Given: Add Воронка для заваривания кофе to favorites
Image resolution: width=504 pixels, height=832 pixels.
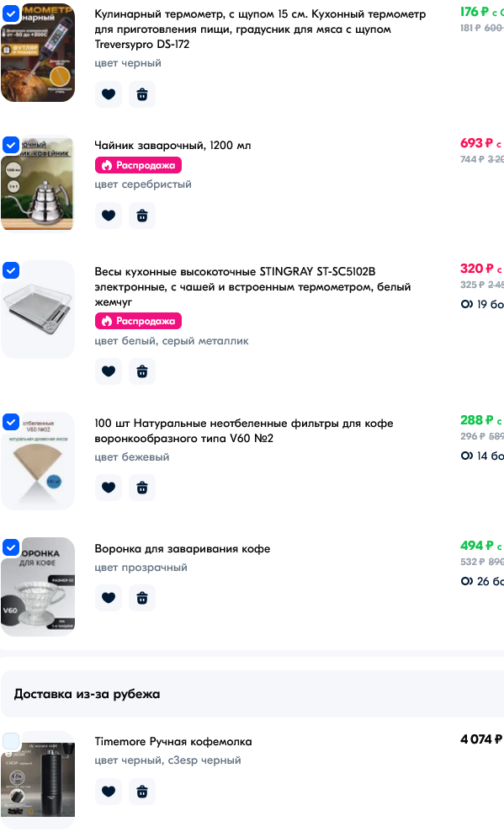Looking at the screenshot, I should [108, 598].
